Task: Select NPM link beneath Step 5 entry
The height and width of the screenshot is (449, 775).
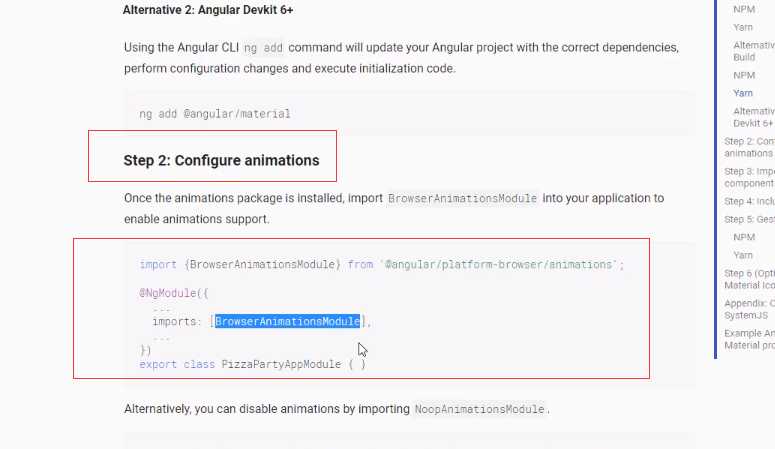Action: point(744,237)
